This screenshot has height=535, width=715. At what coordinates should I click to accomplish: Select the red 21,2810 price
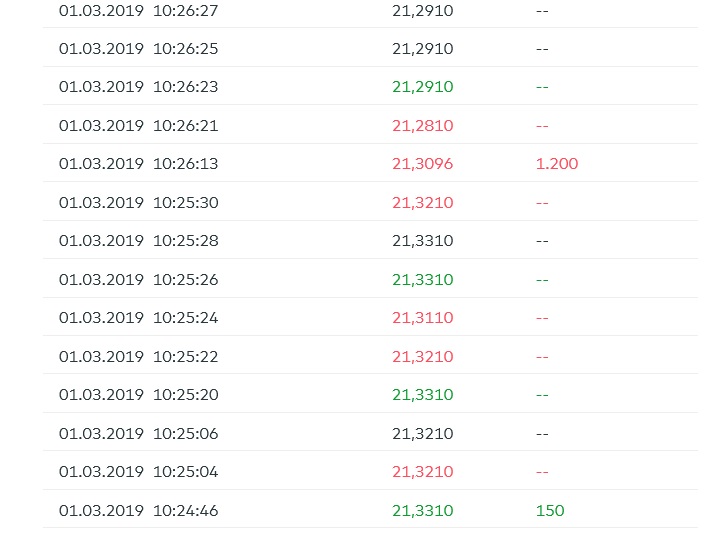click(422, 126)
